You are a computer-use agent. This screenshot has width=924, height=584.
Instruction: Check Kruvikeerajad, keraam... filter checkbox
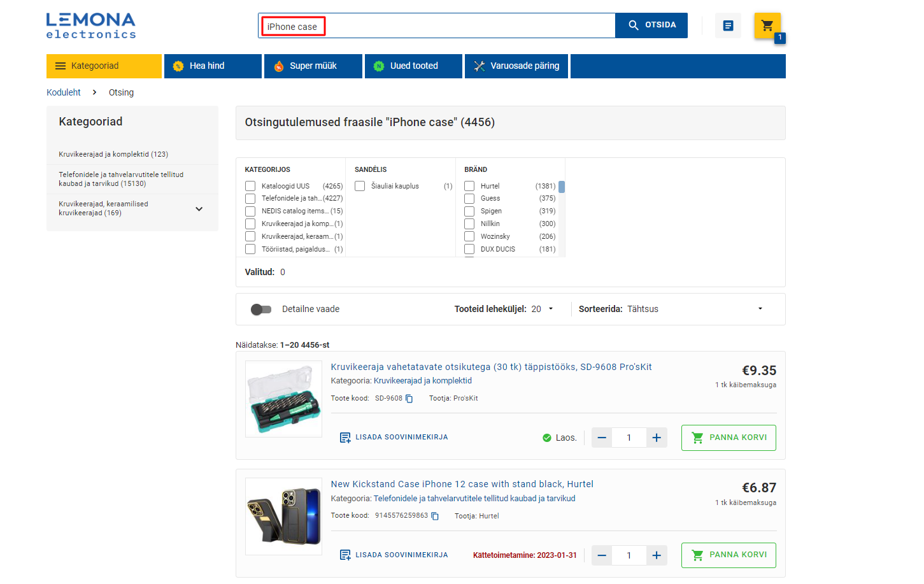coord(250,236)
